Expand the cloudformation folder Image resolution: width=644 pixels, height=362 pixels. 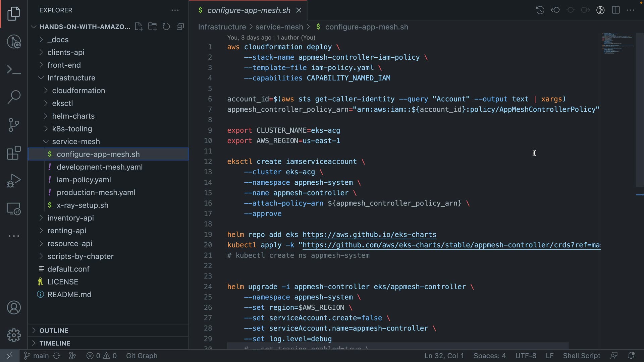(78, 90)
